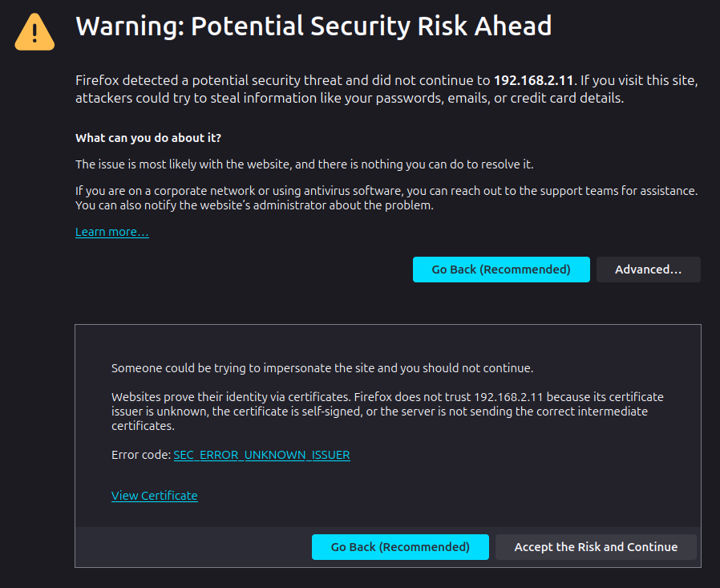Screen dimensions: 720x588
Task: Choose Accept the Risk and Continue
Action: tap(596, 547)
